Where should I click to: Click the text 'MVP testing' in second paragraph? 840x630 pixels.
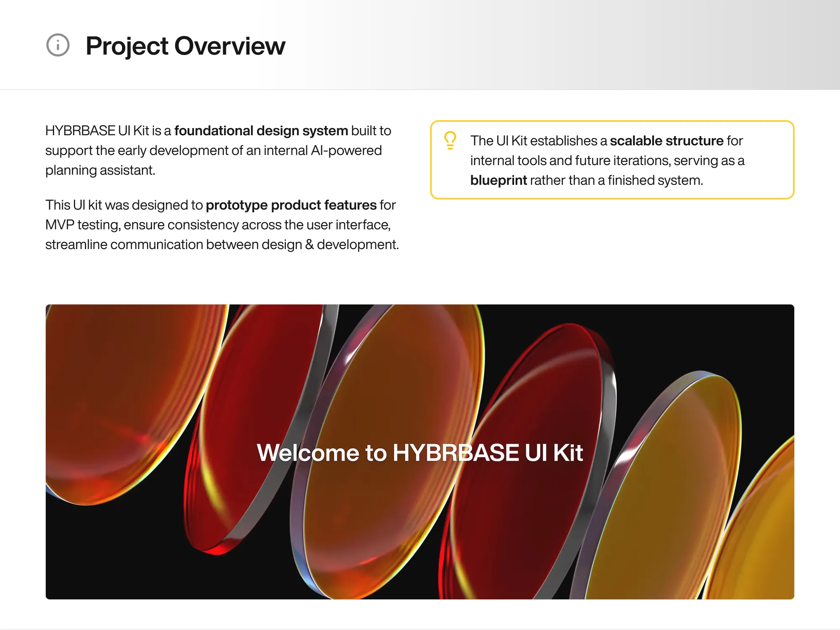click(82, 225)
